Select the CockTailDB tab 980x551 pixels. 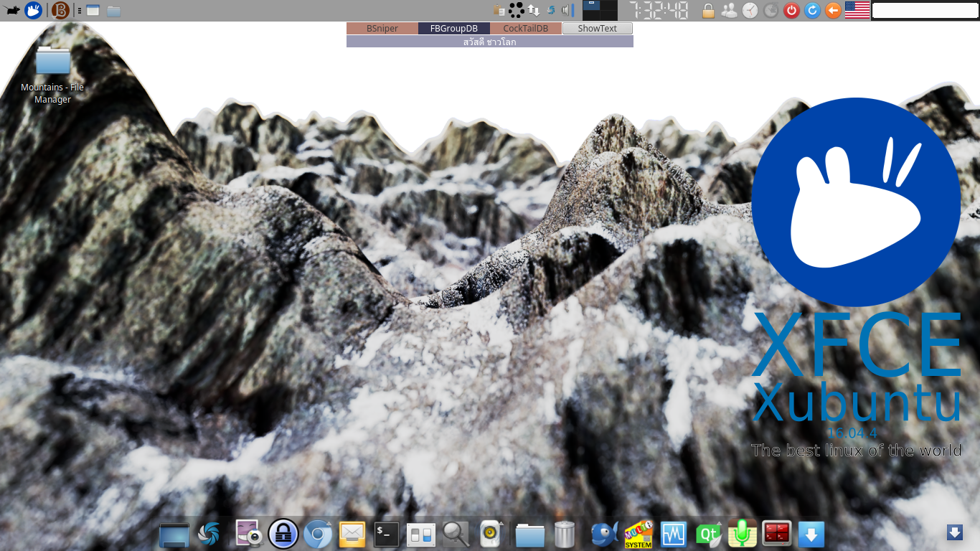point(526,29)
